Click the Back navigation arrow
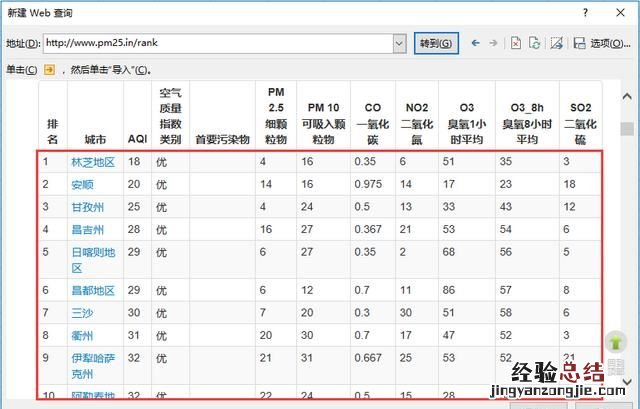Image resolution: width=640 pixels, height=409 pixels. pyautogui.click(x=475, y=43)
